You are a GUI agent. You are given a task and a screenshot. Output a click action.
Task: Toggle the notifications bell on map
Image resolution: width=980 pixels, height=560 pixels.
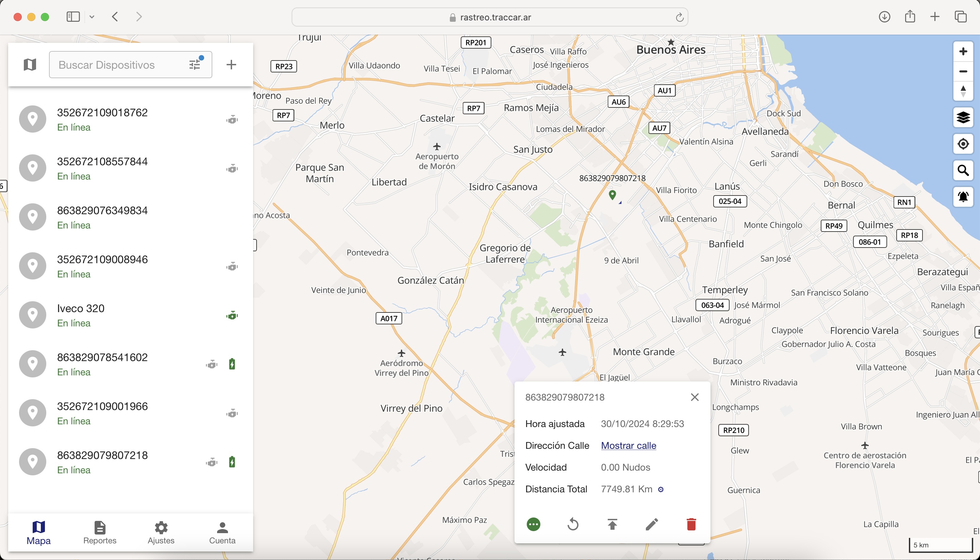pos(963,197)
